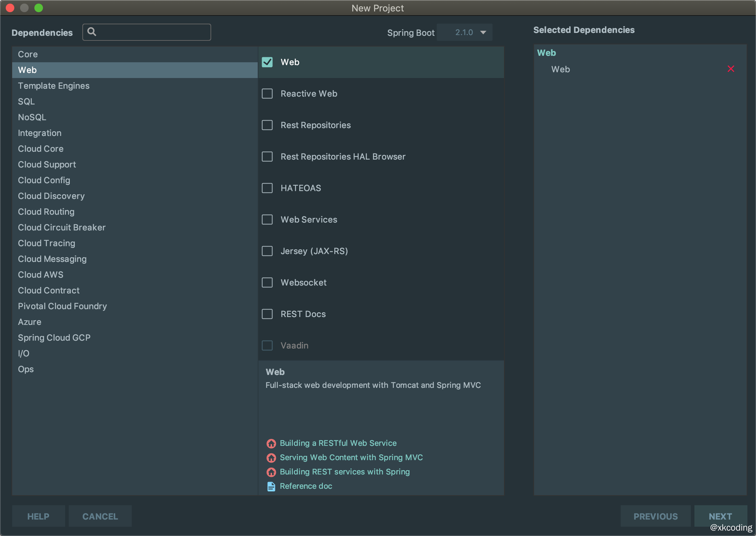Screen dimensions: 756x536
Task: Check the Websocket dependency box
Action: pyautogui.click(x=267, y=283)
